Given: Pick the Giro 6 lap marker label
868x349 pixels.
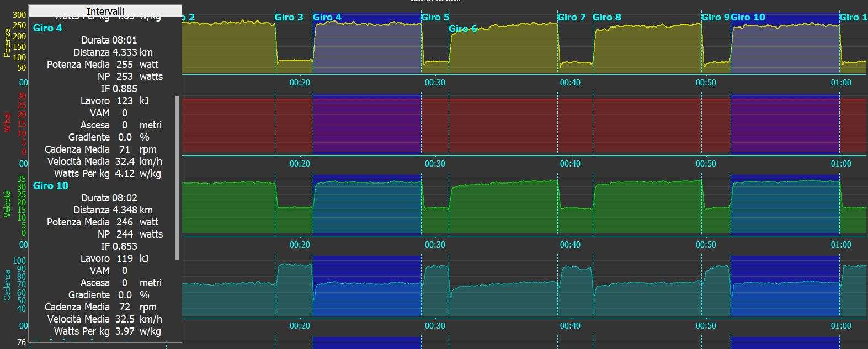Looking at the screenshot, I should point(462,29).
